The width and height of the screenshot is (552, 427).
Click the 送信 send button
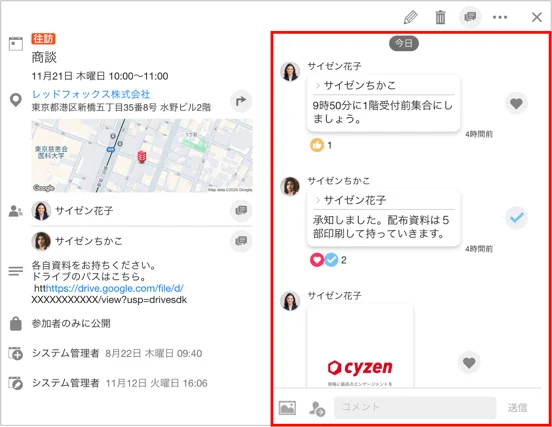[517, 408]
